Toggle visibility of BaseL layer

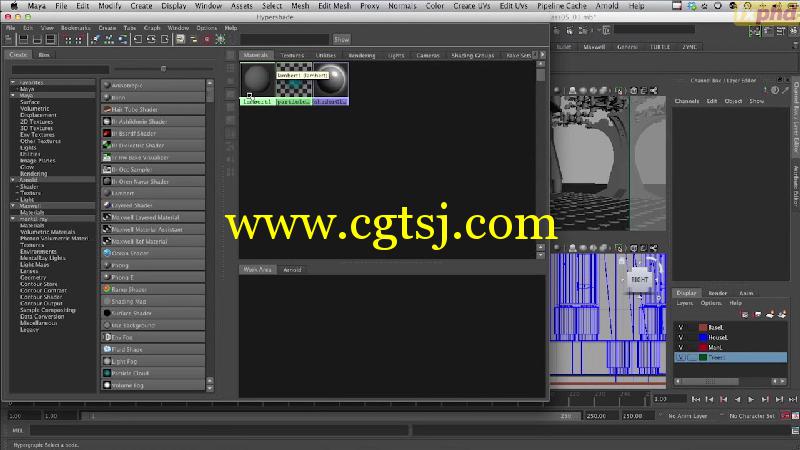[x=680, y=328]
